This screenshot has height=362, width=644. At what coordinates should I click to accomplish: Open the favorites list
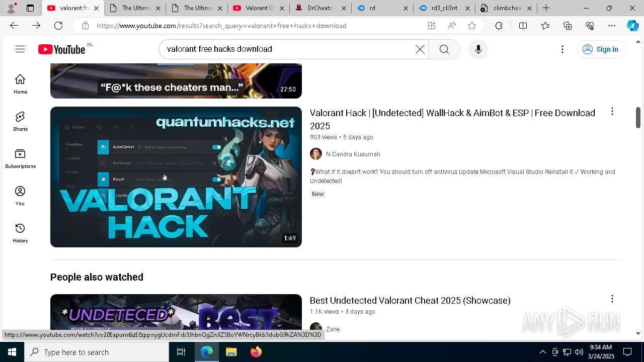point(545,26)
